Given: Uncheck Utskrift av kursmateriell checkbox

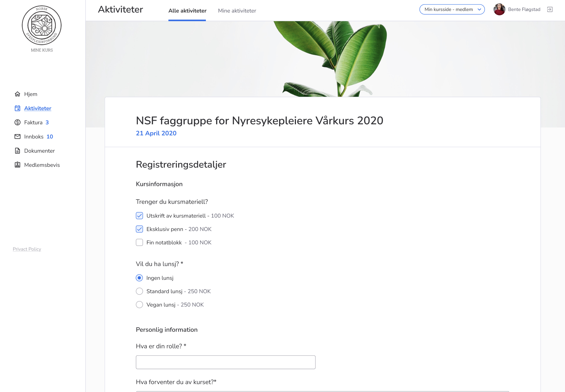Looking at the screenshot, I should [x=139, y=216].
